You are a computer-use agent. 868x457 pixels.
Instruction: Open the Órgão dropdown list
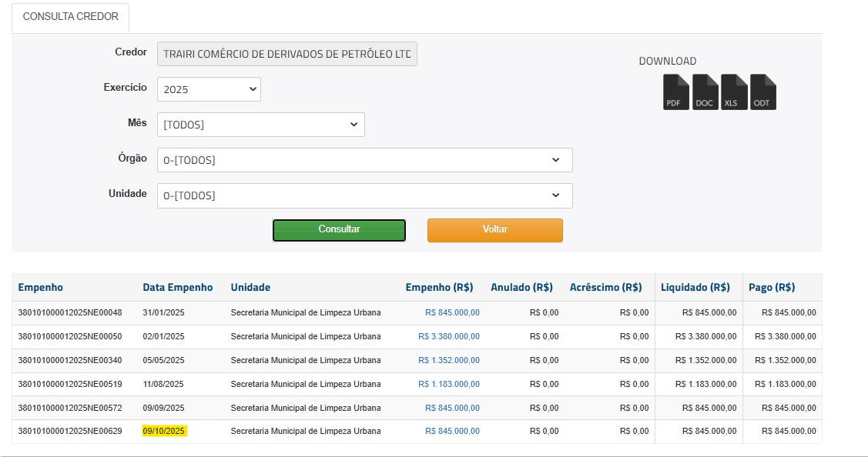click(364, 160)
